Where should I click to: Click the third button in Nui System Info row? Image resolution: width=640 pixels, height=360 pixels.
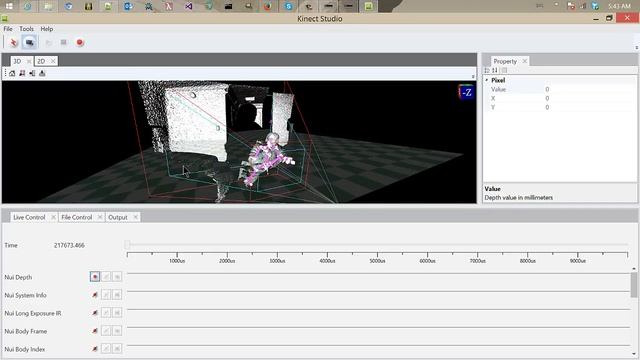click(x=117, y=295)
